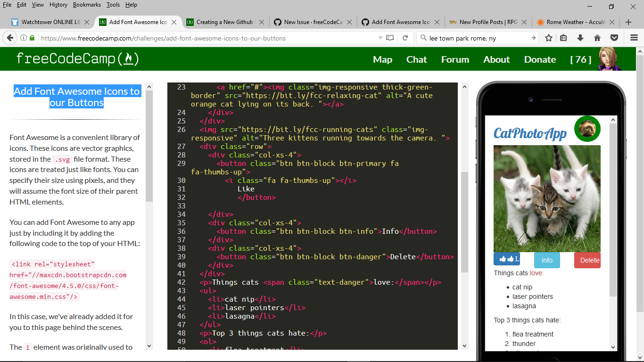Viewport: 644px width, 362px height.
Task: Click the Donate navigation link
Action: coord(540,59)
